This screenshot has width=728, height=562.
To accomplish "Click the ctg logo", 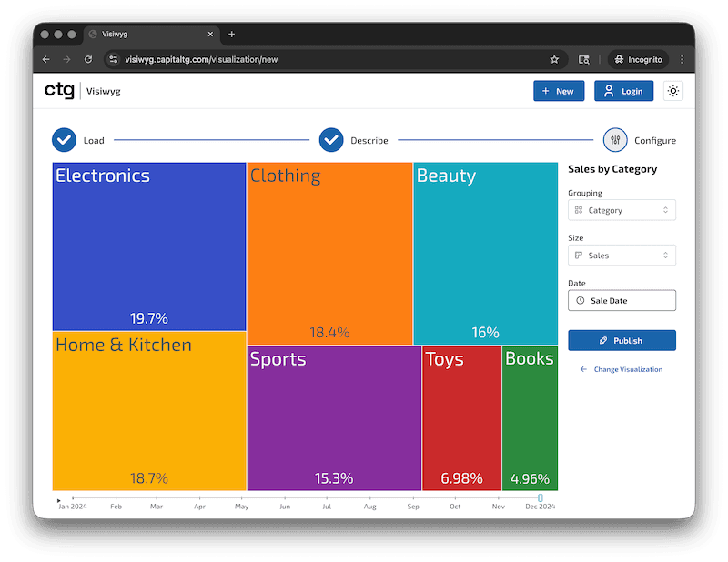I will point(58,90).
